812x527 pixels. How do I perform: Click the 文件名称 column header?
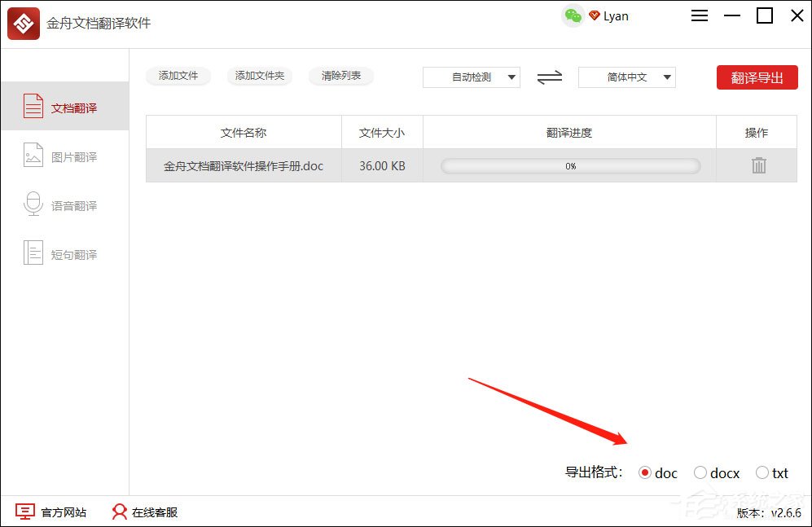242,132
